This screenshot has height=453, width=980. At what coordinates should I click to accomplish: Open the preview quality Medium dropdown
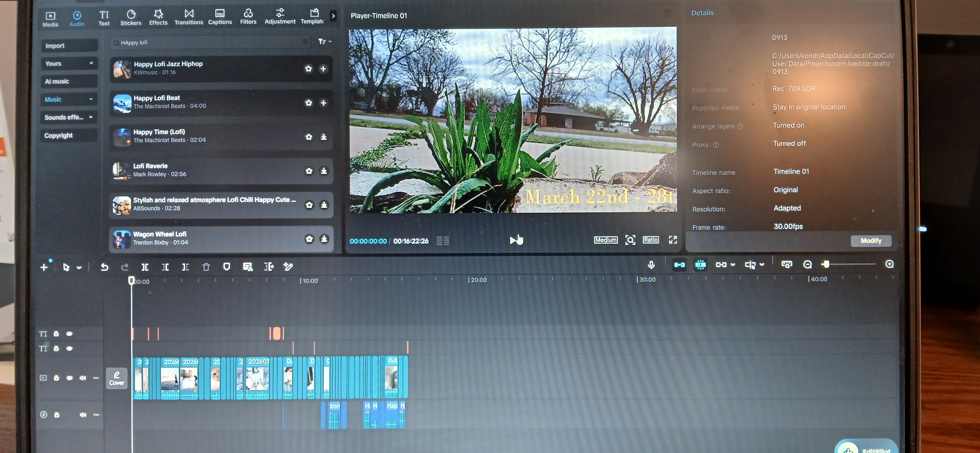tap(606, 240)
